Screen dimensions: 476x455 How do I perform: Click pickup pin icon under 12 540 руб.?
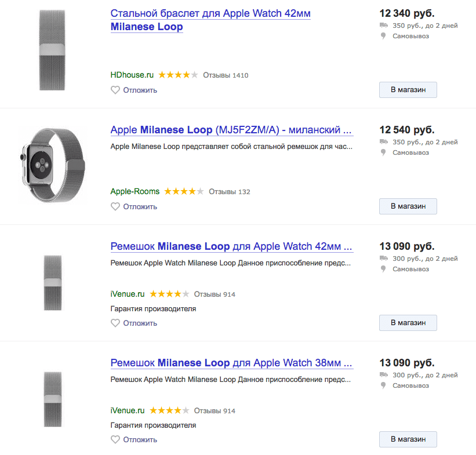click(383, 152)
